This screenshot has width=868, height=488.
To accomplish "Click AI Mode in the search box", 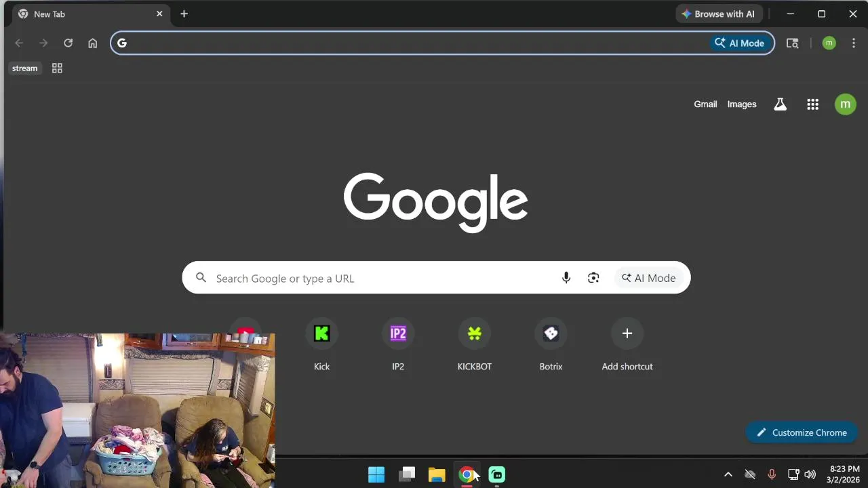I will click(x=649, y=278).
